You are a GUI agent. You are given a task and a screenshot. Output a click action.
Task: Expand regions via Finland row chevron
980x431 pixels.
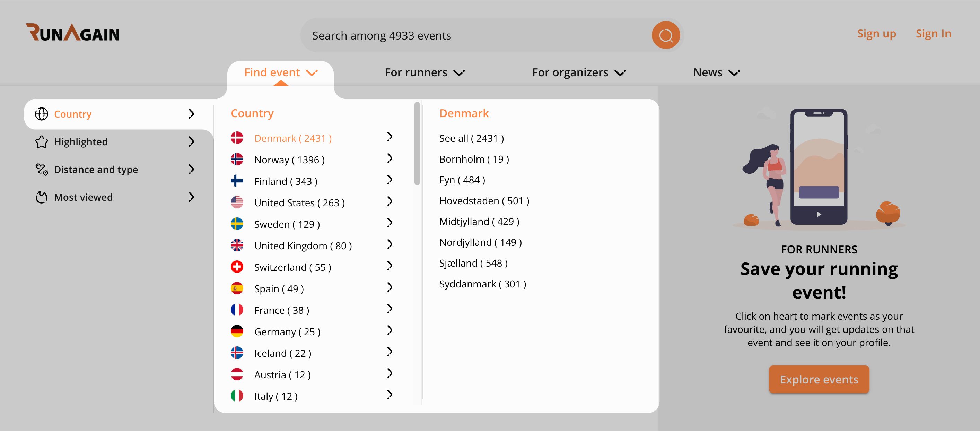390,180
